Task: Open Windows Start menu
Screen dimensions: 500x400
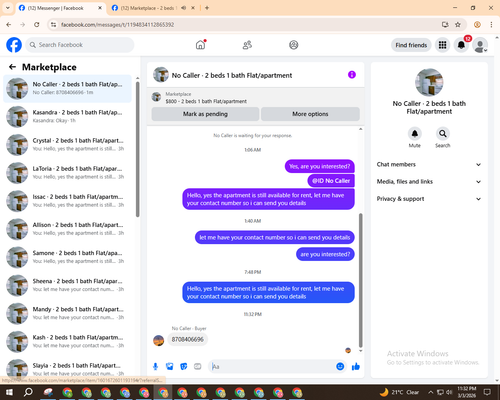Action: 9,392
